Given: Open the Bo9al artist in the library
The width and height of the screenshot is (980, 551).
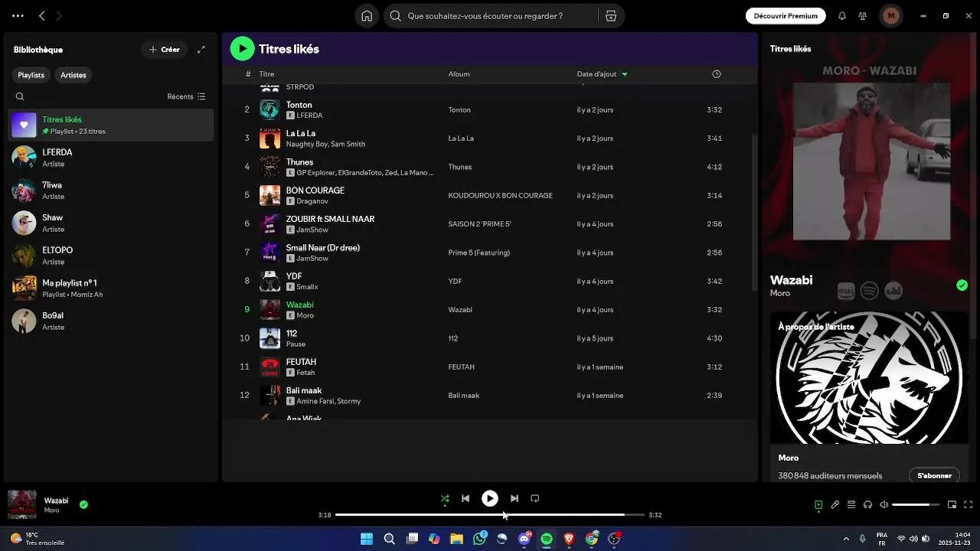Looking at the screenshot, I should pos(111,321).
